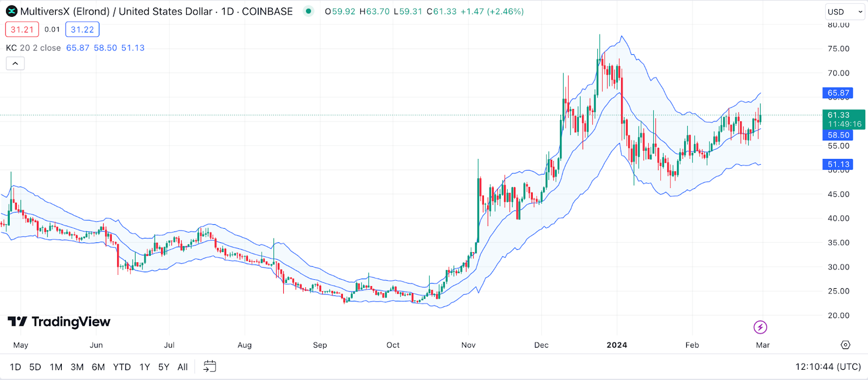
Task: Click the 75.00 price scale label
Action: 839,49
